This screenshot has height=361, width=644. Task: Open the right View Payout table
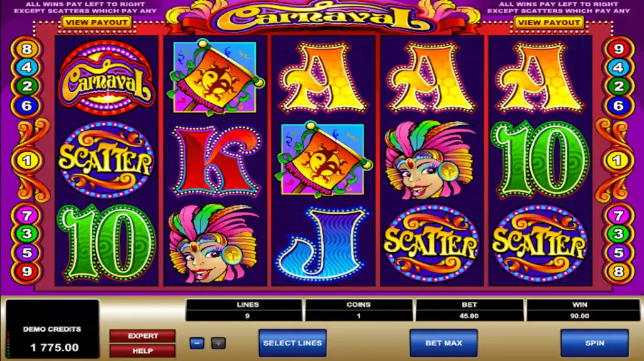[x=548, y=23]
